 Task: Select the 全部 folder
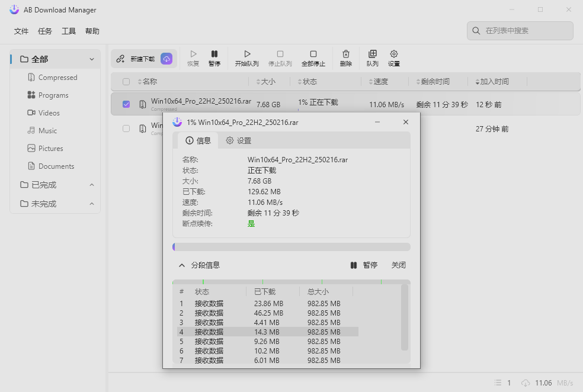(55, 59)
